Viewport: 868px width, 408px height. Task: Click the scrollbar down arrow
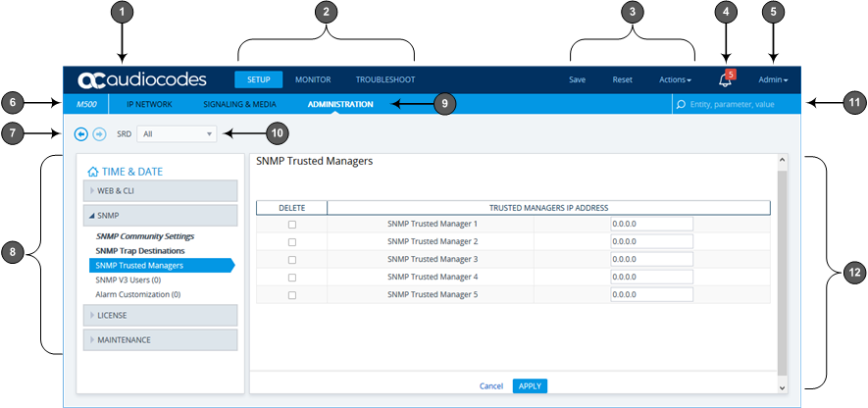click(782, 387)
